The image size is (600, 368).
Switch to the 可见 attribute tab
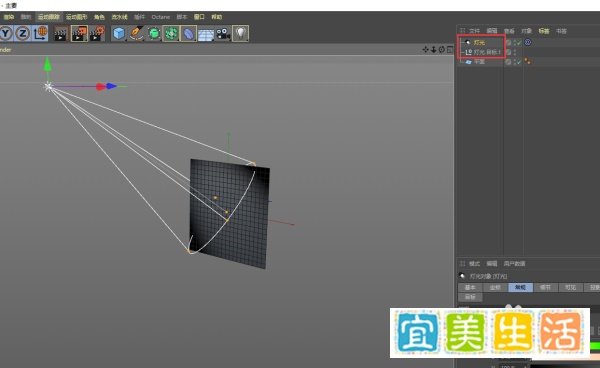click(571, 287)
